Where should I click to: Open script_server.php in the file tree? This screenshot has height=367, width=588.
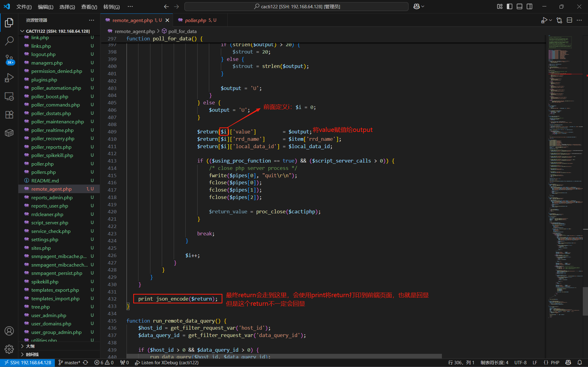[59, 223]
